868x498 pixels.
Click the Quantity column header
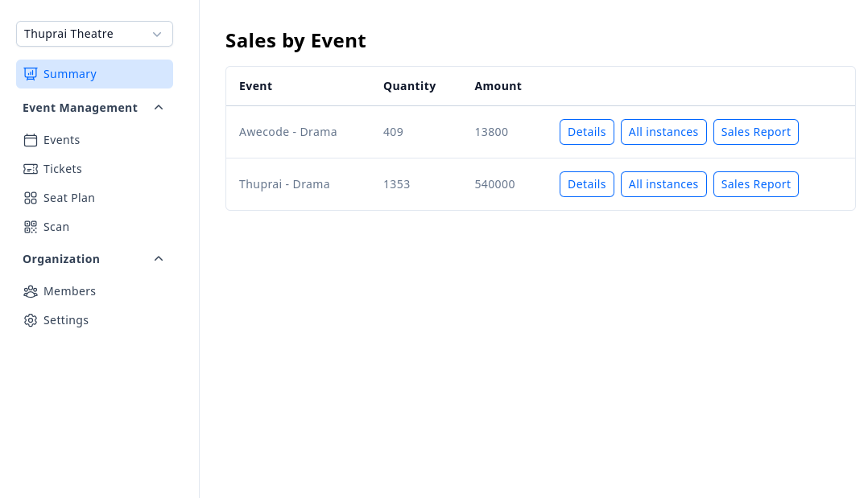point(409,85)
